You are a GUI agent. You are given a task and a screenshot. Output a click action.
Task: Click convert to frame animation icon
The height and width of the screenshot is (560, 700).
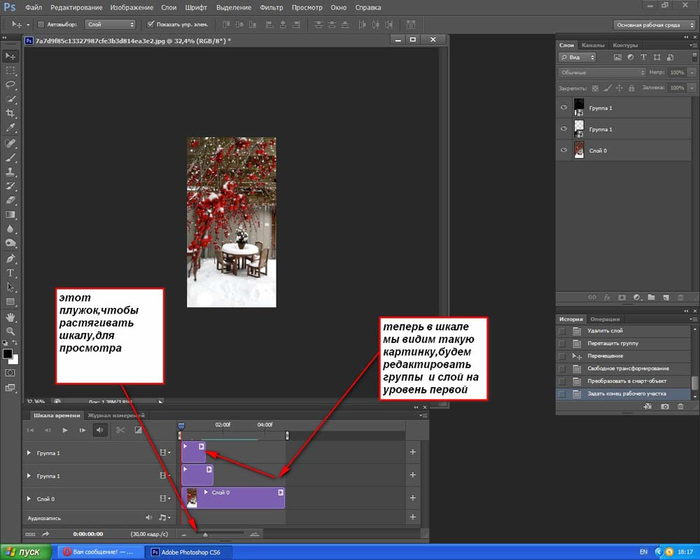(x=30, y=534)
